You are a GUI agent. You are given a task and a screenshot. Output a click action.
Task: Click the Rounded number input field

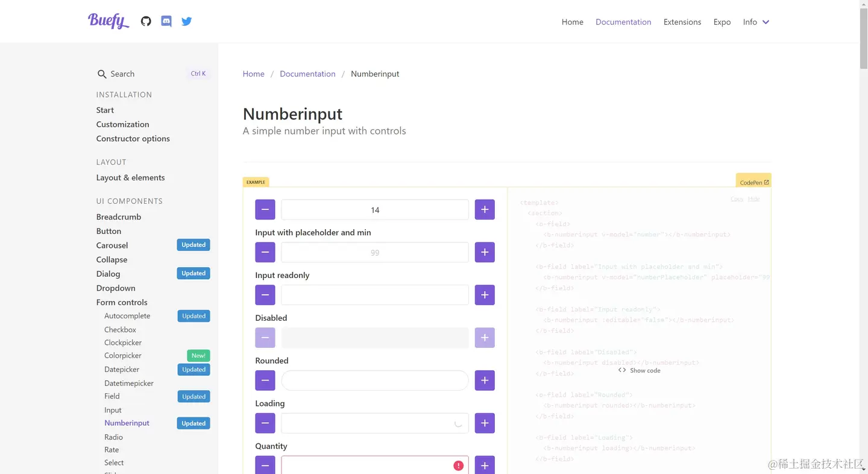(x=375, y=381)
